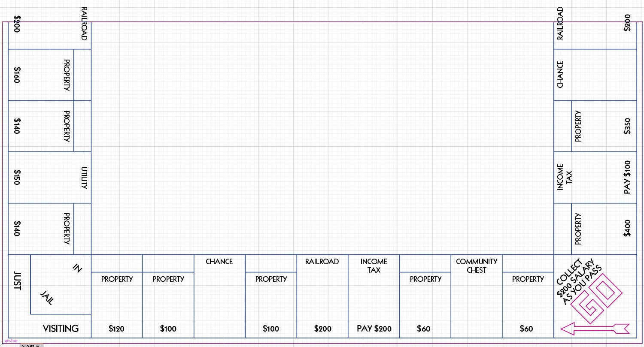Click the "PAY $100" text

[627, 177]
